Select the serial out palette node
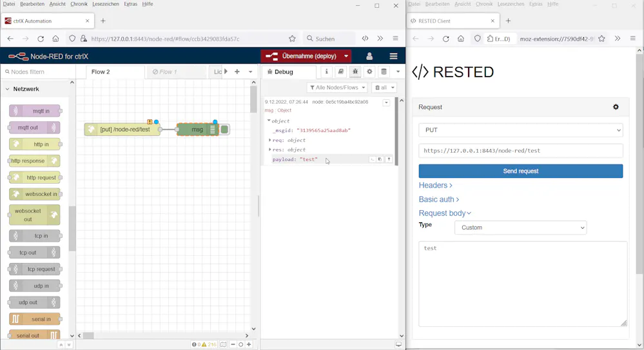 pyautogui.click(x=35, y=335)
